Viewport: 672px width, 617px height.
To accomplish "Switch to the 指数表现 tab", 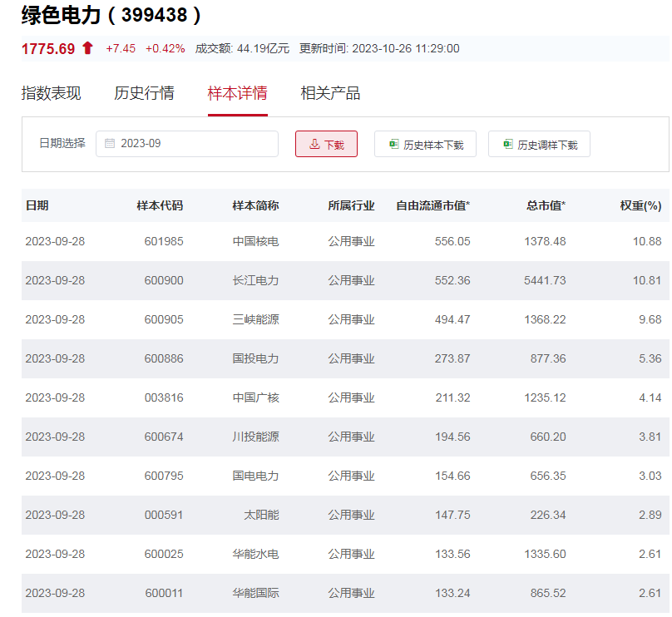I will 51,93.
